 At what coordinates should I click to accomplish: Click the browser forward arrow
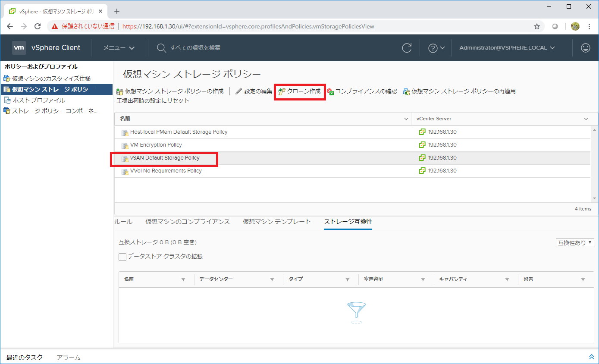tap(24, 26)
